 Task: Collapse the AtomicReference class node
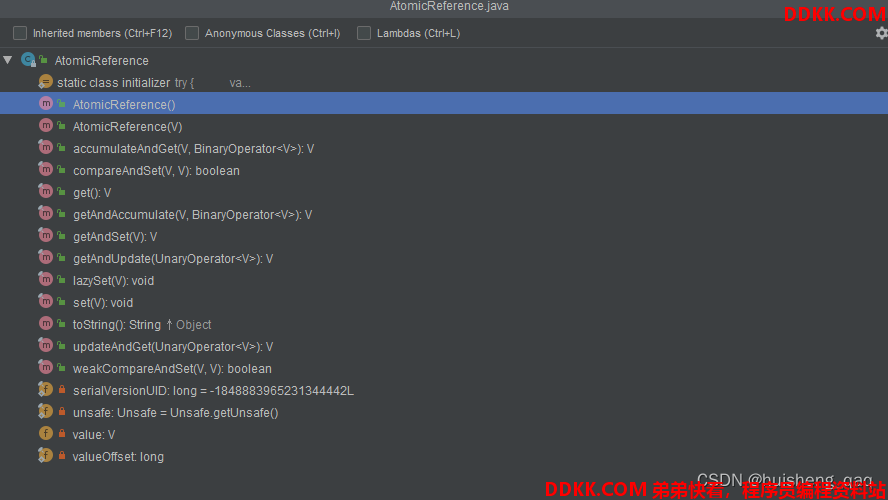coord(8,59)
